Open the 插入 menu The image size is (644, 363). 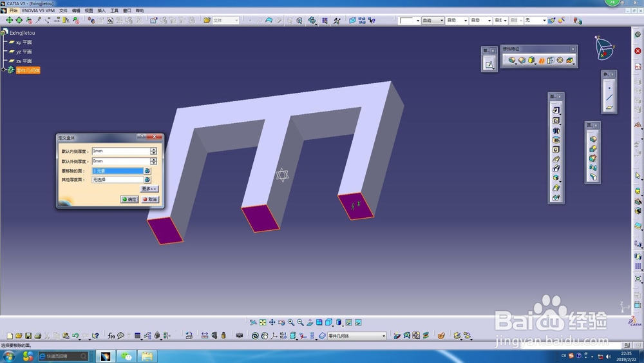[x=102, y=11]
